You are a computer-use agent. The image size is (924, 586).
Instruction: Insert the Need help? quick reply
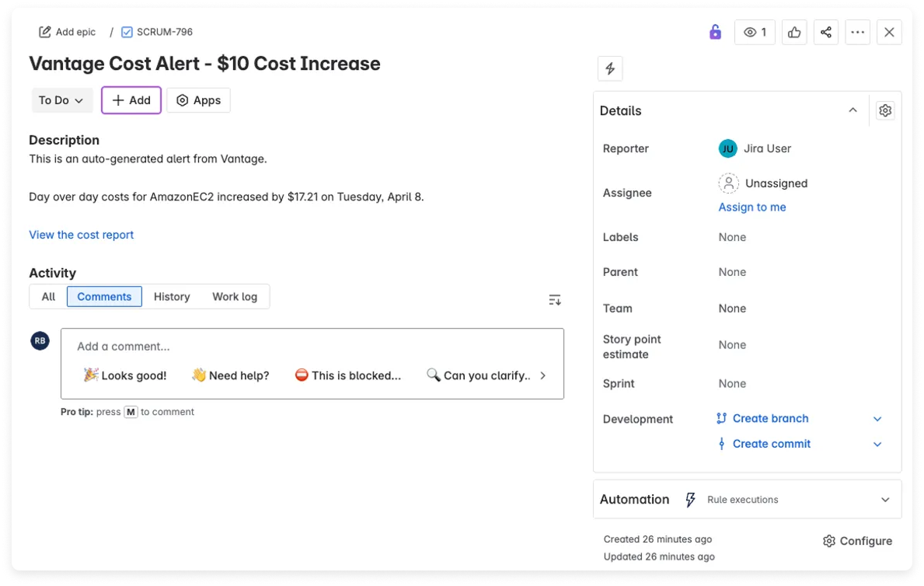tap(230, 375)
